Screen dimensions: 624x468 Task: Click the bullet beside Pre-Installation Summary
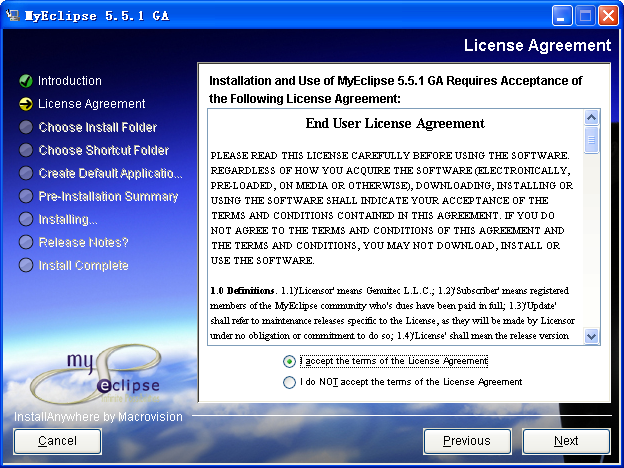[x=26, y=196]
